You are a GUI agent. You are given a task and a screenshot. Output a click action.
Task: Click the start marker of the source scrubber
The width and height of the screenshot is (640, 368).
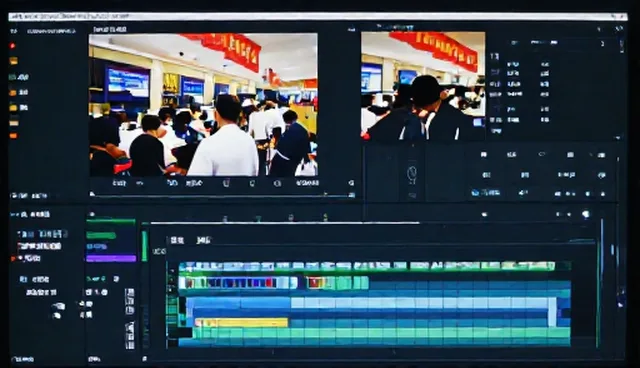point(92,195)
